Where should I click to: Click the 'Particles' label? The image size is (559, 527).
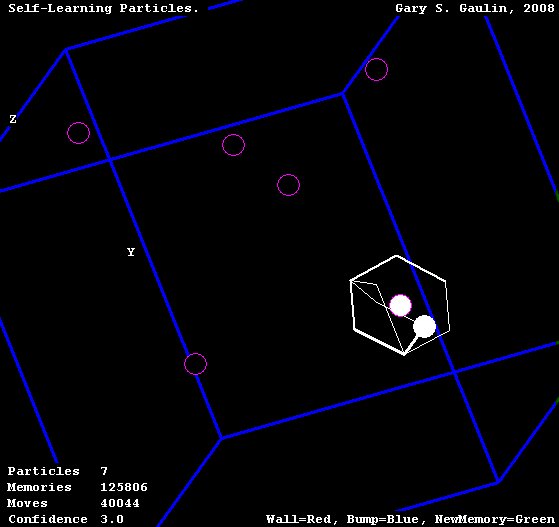pyautogui.click(x=43, y=471)
